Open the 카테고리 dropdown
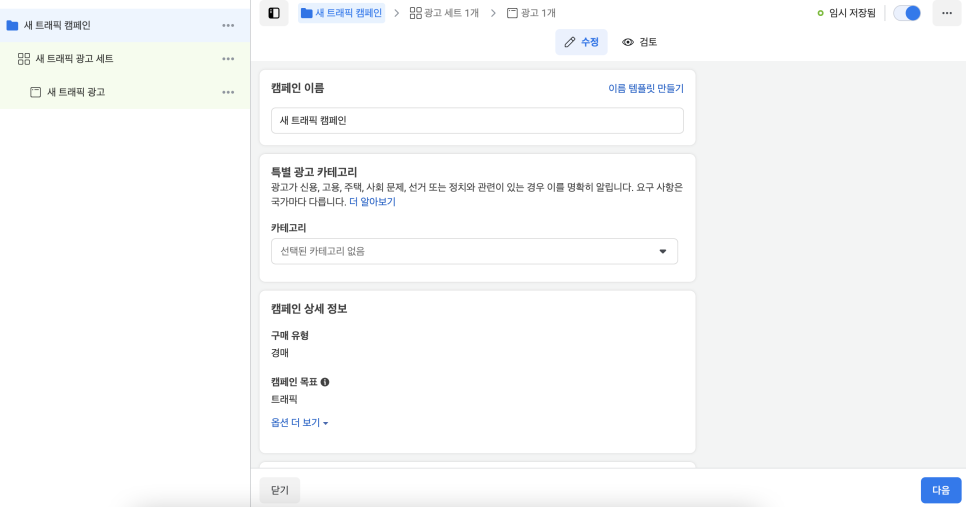Screen dimensions: 966x507 pyautogui.click(x=474, y=251)
